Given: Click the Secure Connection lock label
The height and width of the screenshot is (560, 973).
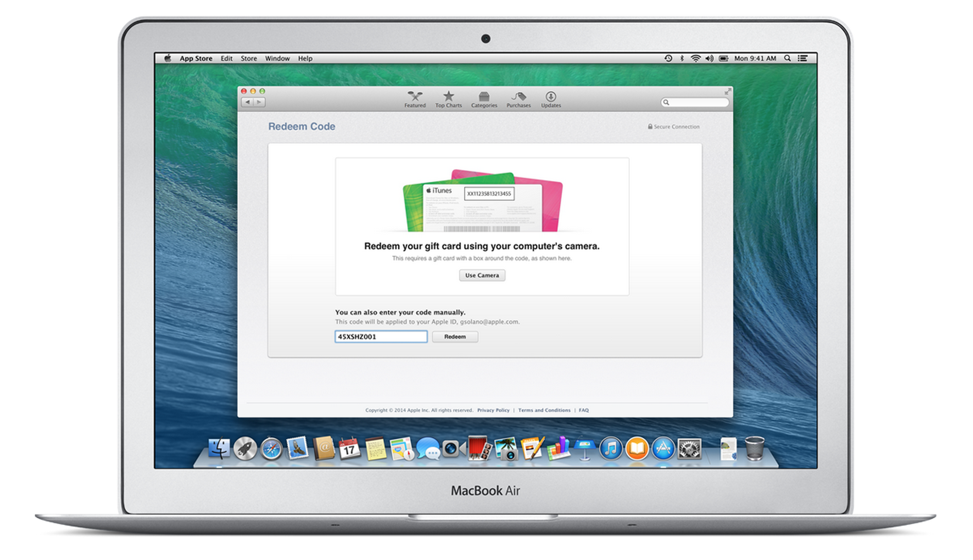Looking at the screenshot, I should pyautogui.click(x=674, y=126).
